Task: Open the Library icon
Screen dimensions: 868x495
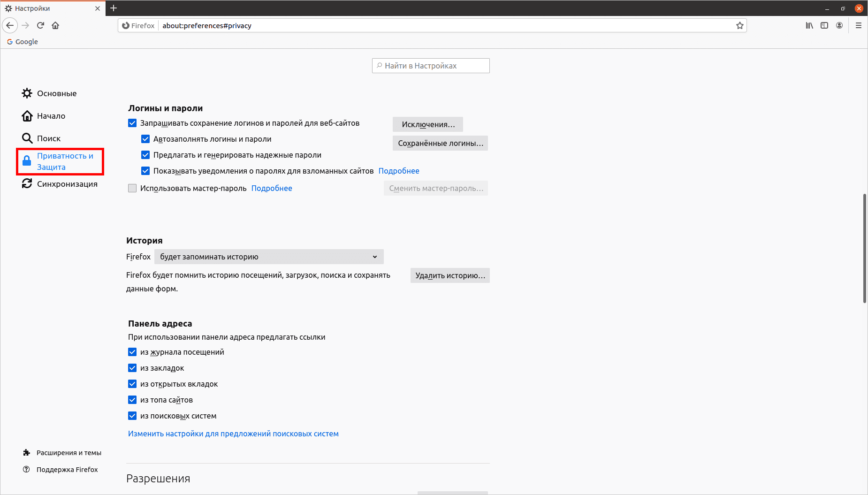Action: 809,25
